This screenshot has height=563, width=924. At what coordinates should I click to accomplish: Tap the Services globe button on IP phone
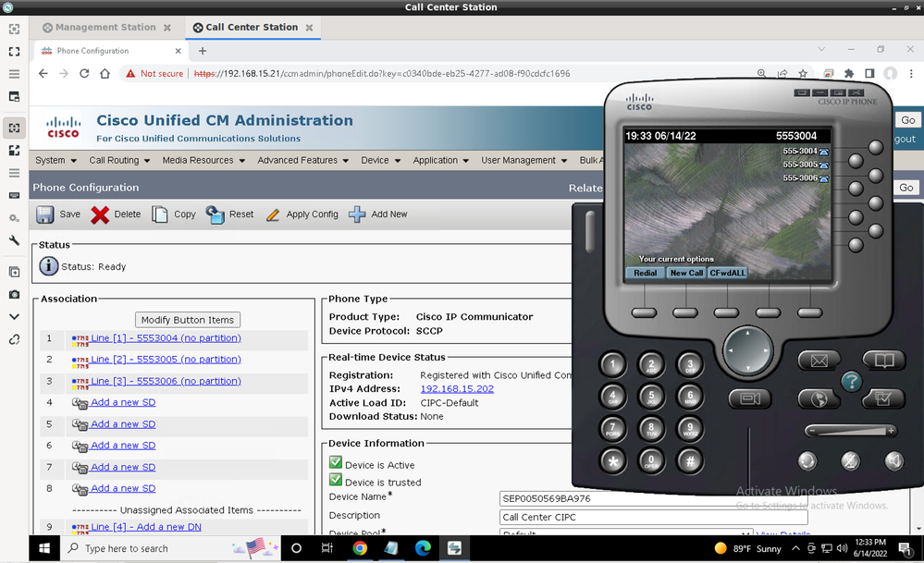coord(819,399)
